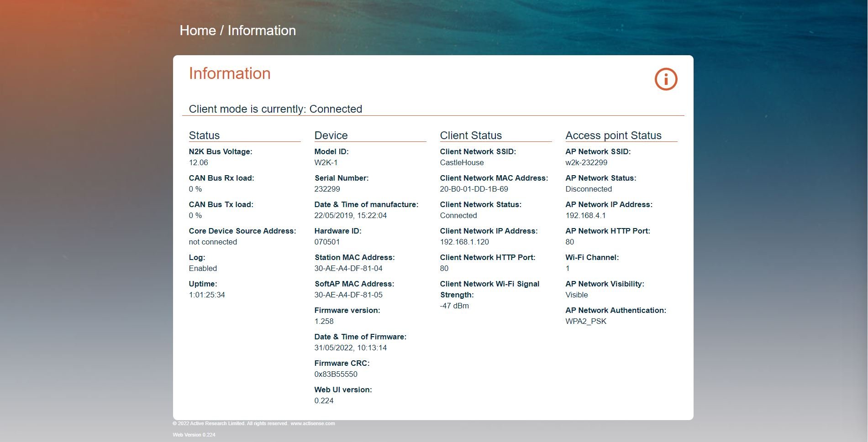The image size is (868, 442).
Task: Click the CAN Bus Tx load label
Action: pyautogui.click(x=221, y=204)
